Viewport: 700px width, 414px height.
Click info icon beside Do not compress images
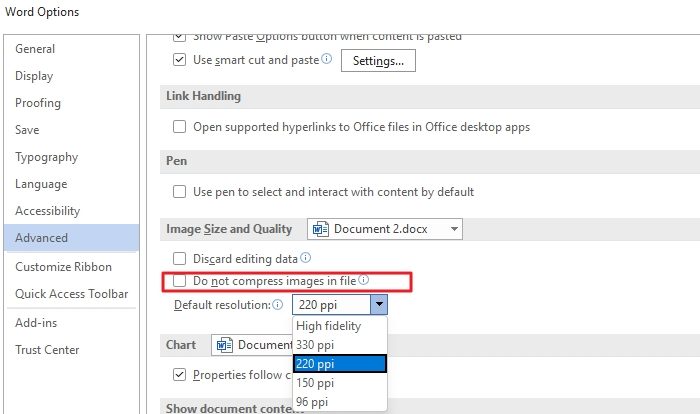click(364, 281)
